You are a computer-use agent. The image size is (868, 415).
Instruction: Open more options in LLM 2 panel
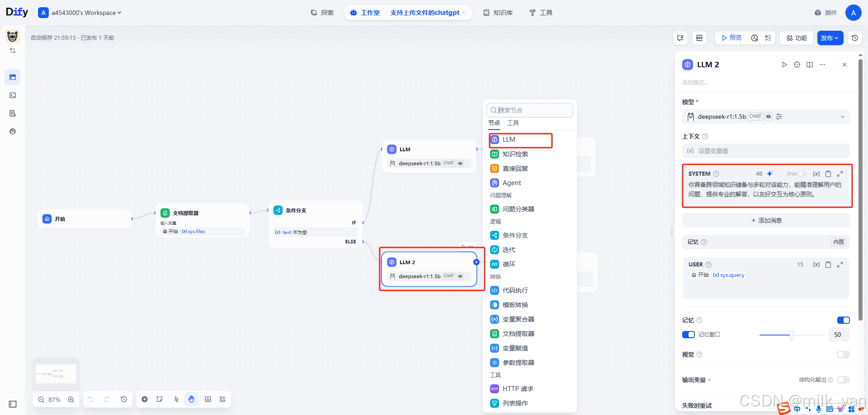tap(822, 65)
